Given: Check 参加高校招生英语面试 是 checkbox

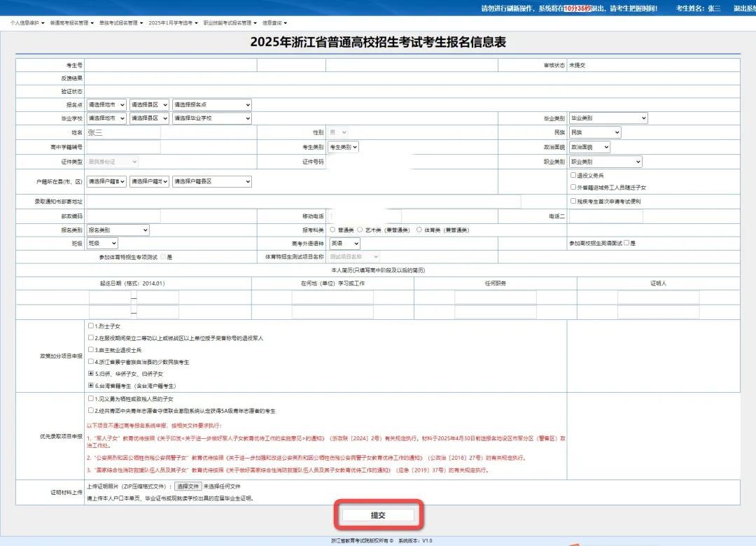Looking at the screenshot, I should pyautogui.click(x=626, y=243).
